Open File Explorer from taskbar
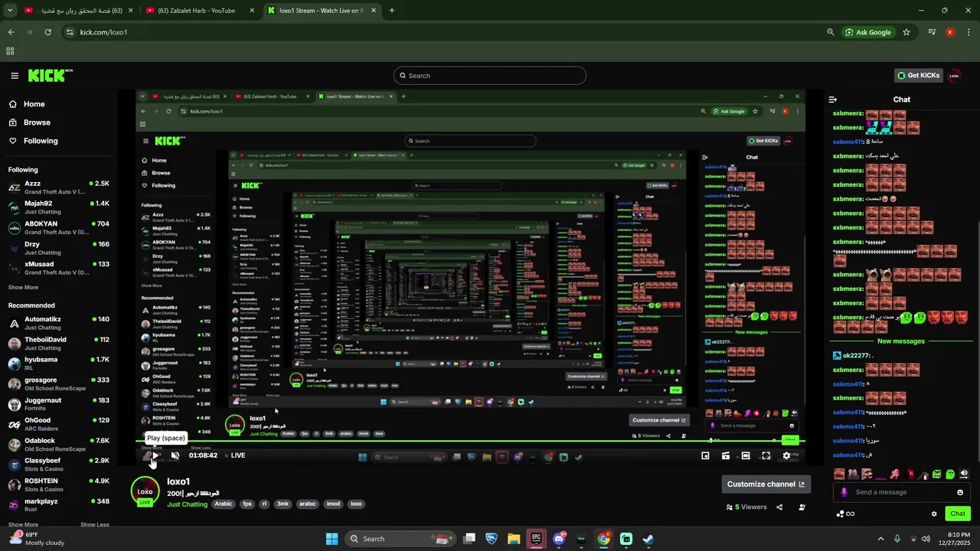980x551 pixels. 514,539
